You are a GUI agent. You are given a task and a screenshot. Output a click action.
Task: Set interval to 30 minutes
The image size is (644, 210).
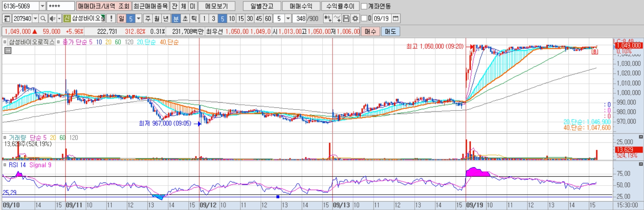point(250,18)
